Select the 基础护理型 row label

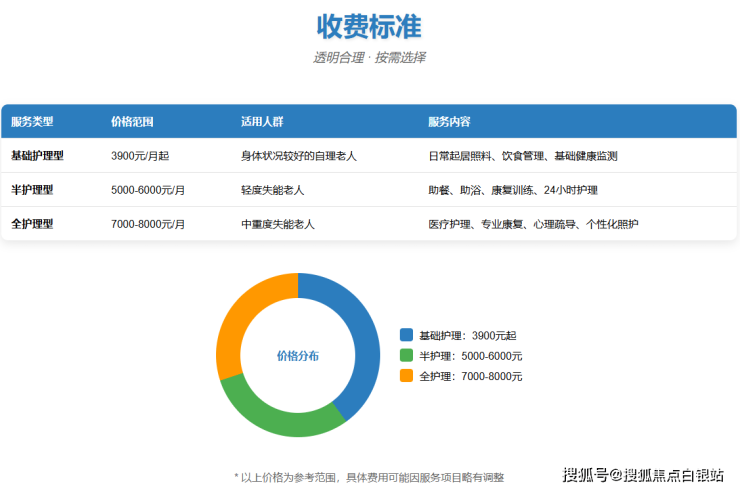(x=37, y=156)
